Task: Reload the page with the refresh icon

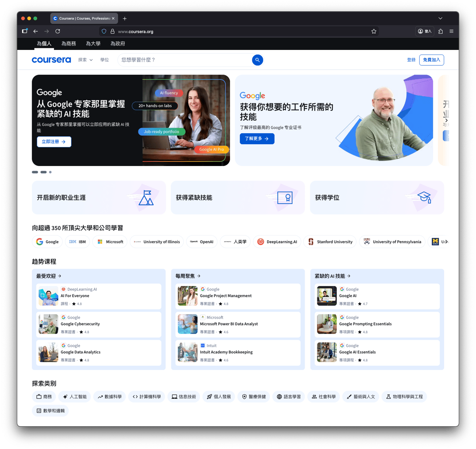Action: pyautogui.click(x=58, y=31)
